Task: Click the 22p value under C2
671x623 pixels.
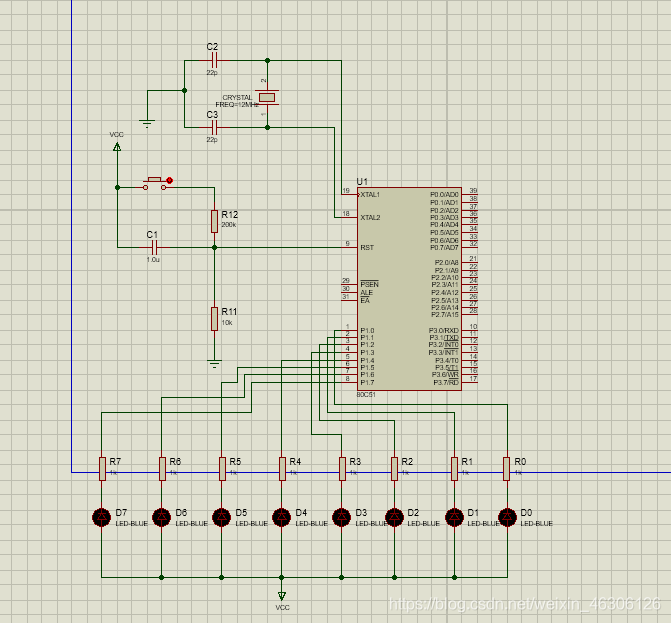Action: (212, 73)
